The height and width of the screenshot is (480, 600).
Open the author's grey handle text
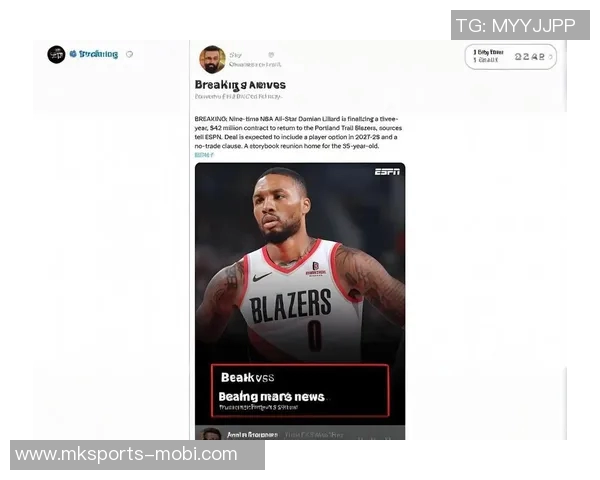pyautogui.click(x=255, y=65)
